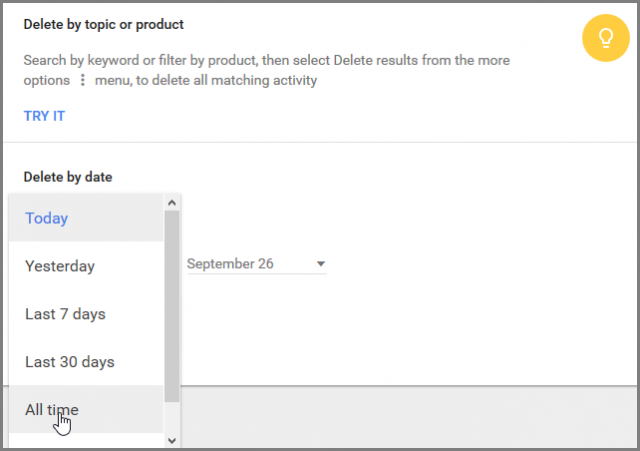Click the gray scrollbar thumb in list
This screenshot has height=451, width=640.
[x=172, y=306]
